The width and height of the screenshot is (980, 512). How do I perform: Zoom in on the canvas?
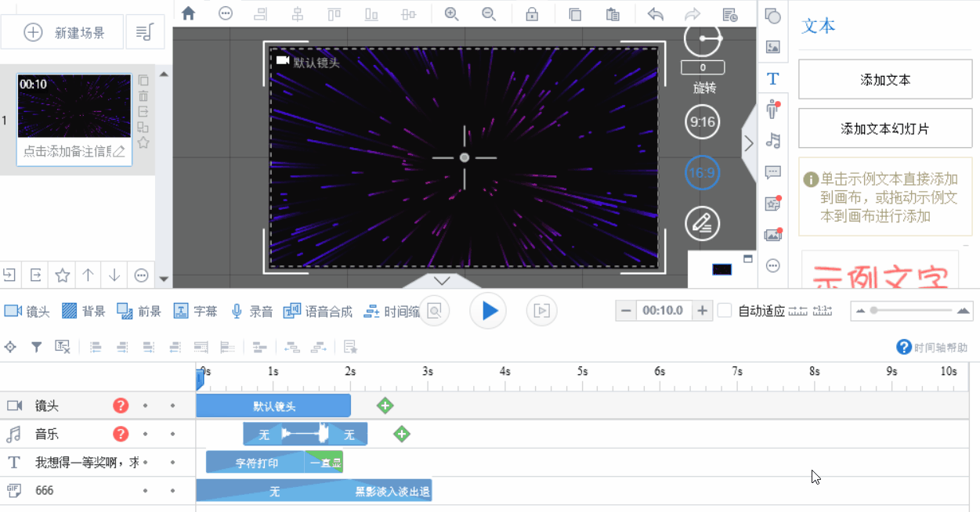(452, 13)
